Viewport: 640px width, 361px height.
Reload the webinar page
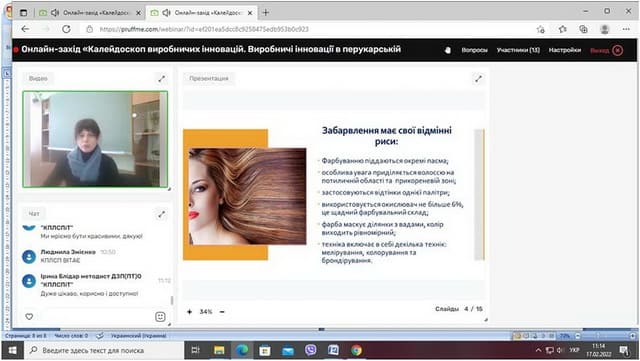click(66, 29)
